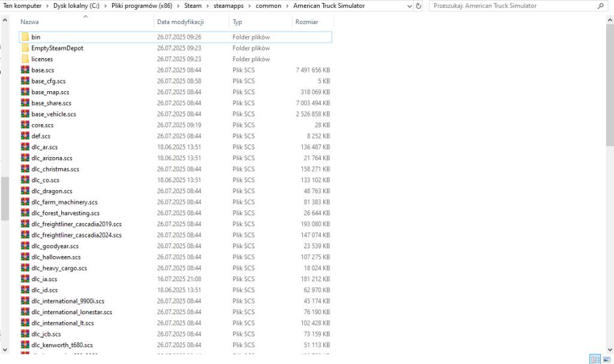Screen dimensions: 614x364
Task: Expand the chevron after Dysk lokalny (C:)
Action: click(x=106, y=6)
